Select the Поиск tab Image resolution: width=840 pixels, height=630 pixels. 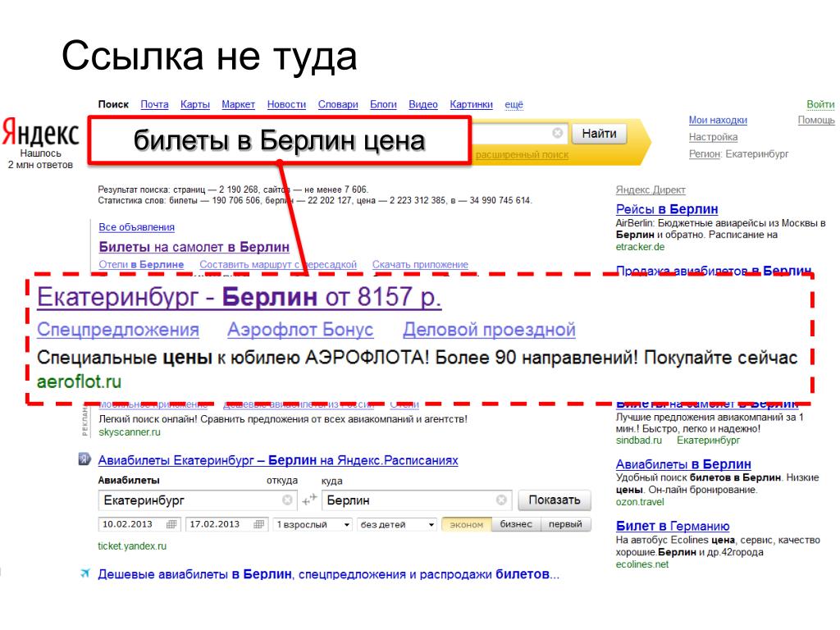point(113,104)
